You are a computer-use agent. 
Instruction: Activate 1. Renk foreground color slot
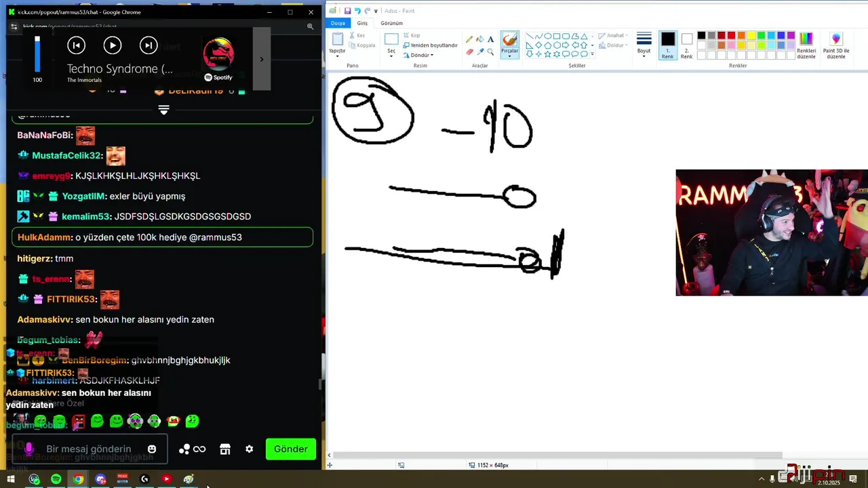click(x=668, y=45)
